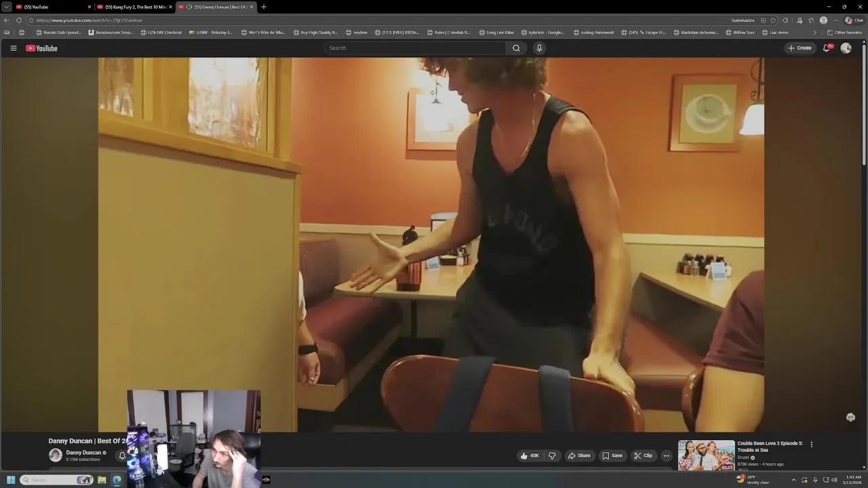Open GTAW Roleplay bookmark

coord(211,33)
